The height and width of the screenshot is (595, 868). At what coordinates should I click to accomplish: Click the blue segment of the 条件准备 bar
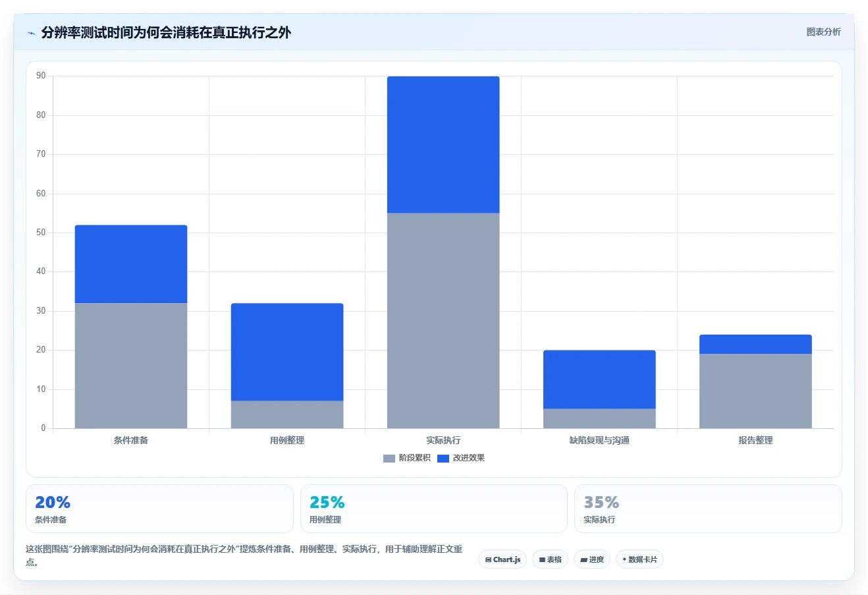[131, 264]
